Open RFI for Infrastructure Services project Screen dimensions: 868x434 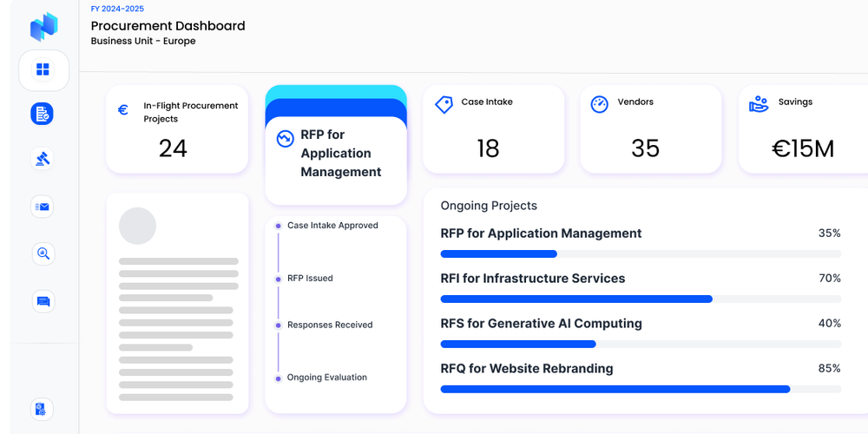pyautogui.click(x=533, y=278)
